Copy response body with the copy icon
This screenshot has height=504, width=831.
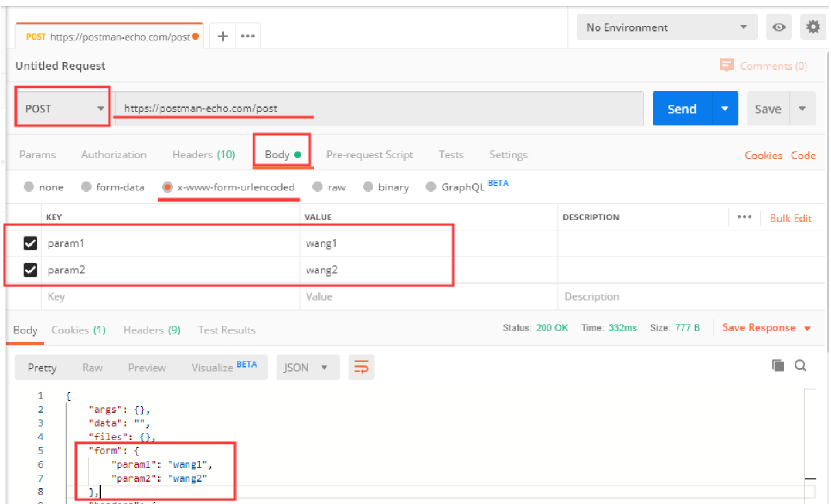point(777,365)
